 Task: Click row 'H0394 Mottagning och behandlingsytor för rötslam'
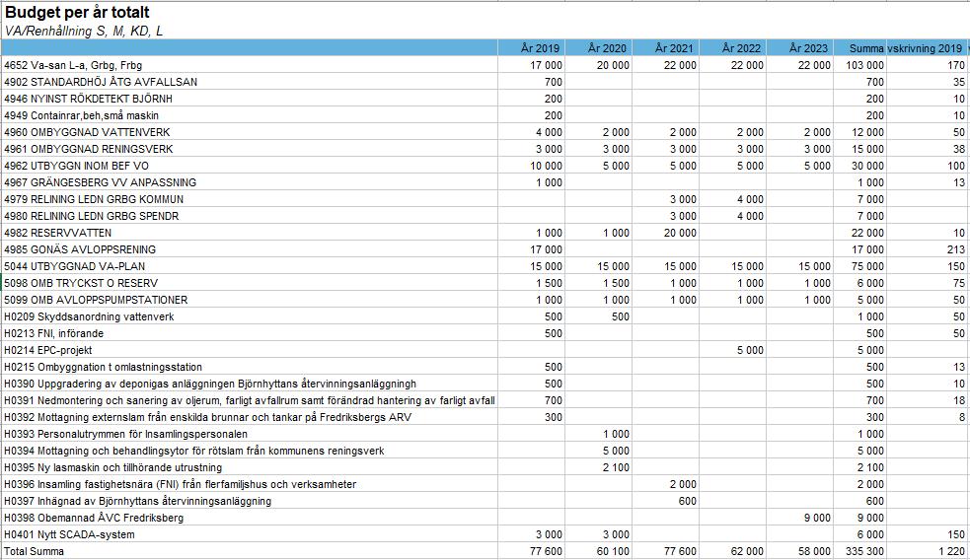(485, 451)
